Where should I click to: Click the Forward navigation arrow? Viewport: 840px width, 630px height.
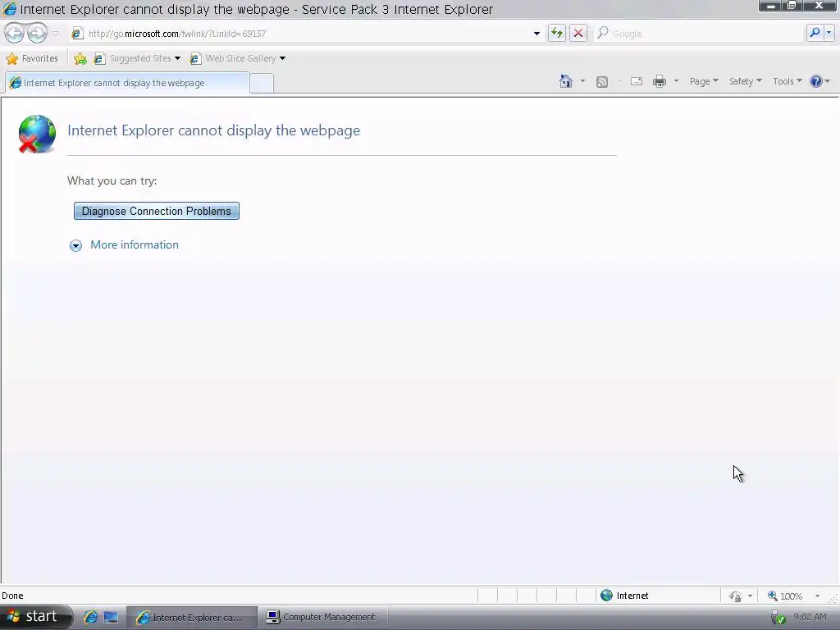[37, 33]
